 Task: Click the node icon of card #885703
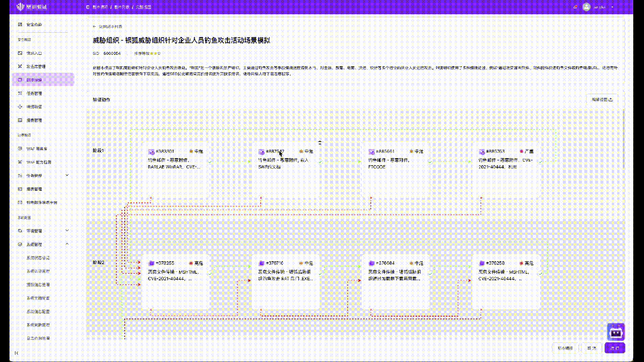point(482,152)
